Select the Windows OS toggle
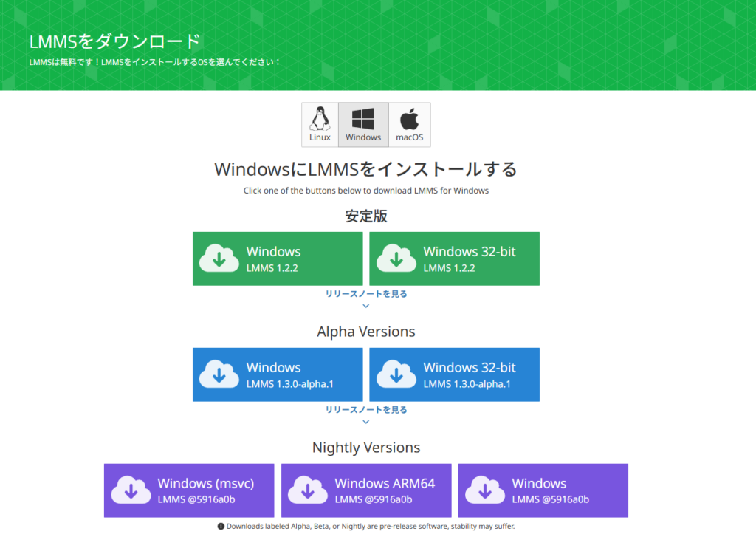This screenshot has height=537, width=756. 363,124
